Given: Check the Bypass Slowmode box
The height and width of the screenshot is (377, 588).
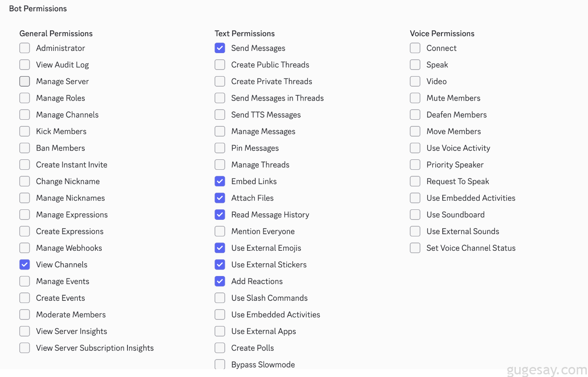Looking at the screenshot, I should [220, 365].
